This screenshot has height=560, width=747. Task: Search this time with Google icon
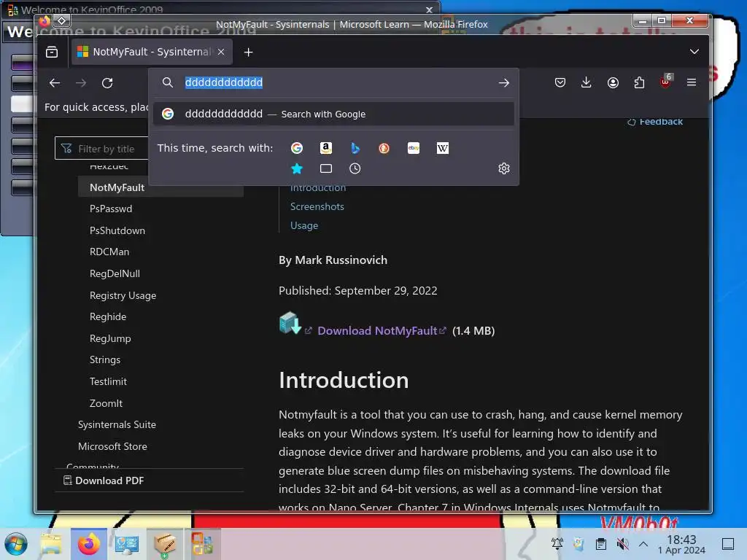[297, 148]
